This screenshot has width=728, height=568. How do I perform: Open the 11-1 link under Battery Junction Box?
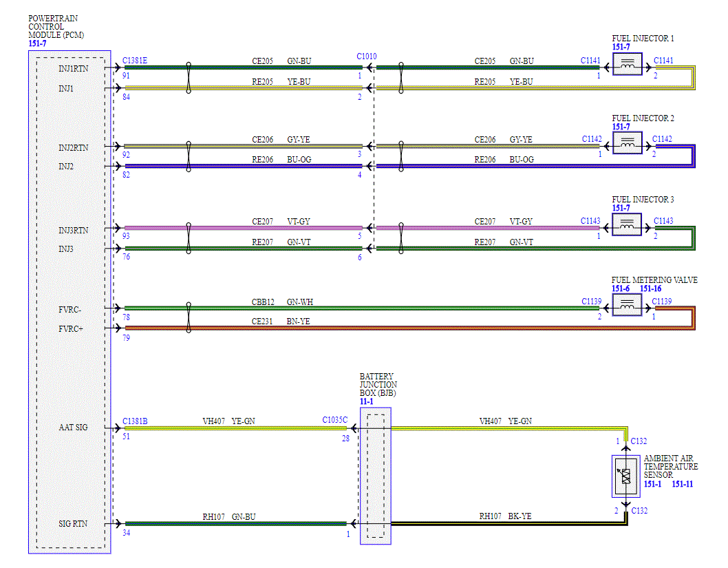(x=366, y=402)
